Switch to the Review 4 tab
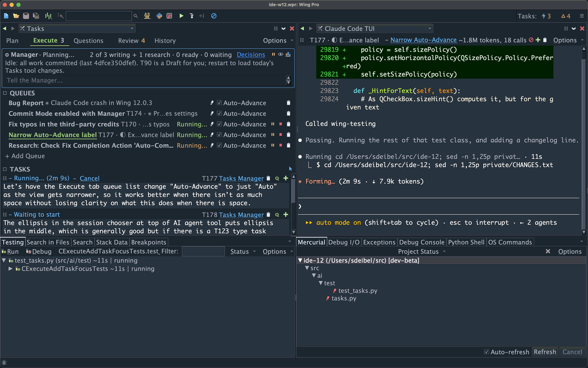The image size is (588, 368). (131, 41)
